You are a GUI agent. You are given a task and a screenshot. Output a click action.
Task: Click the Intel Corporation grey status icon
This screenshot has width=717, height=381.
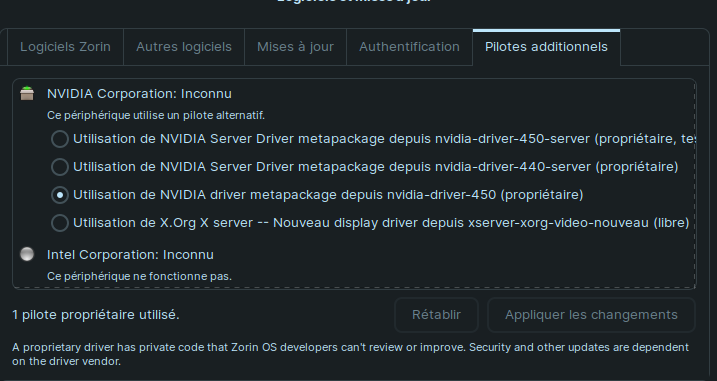[x=27, y=254]
